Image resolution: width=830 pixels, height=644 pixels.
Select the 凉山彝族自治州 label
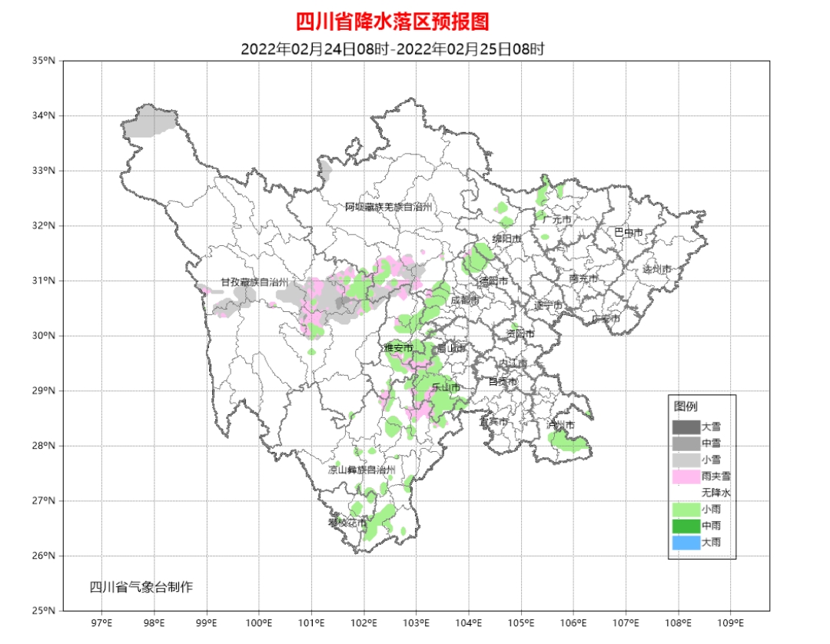tap(361, 470)
